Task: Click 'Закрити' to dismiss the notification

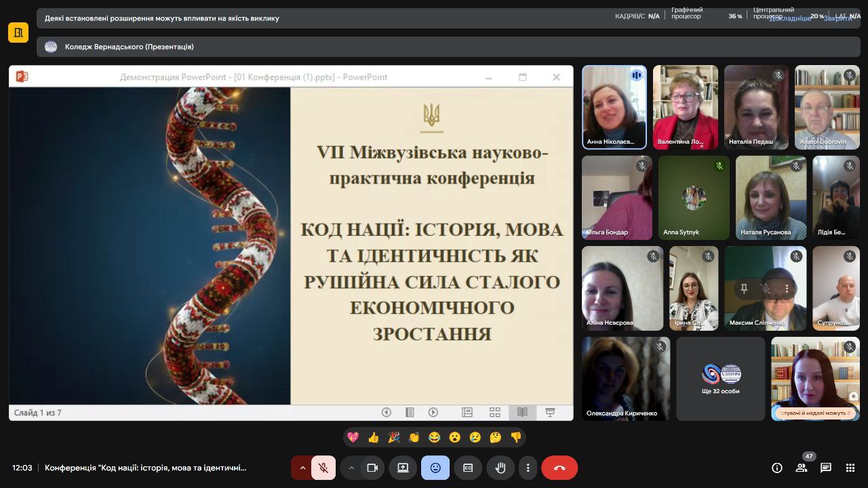Action: (837, 18)
